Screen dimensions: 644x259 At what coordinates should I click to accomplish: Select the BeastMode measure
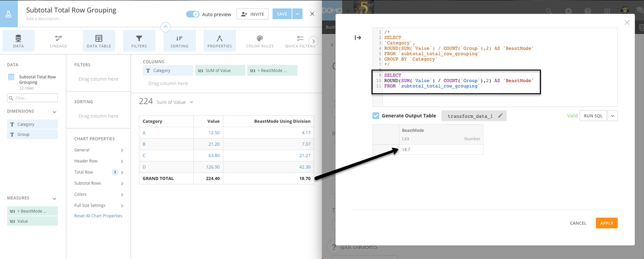[x=32, y=211]
